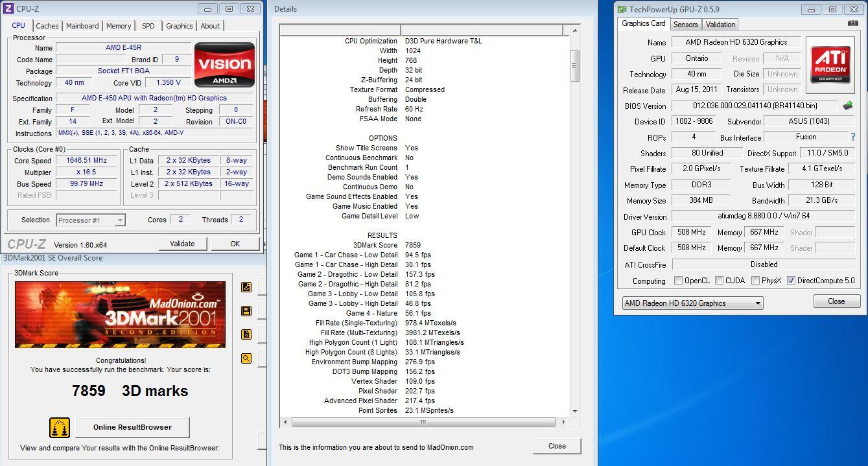Click the ATI Radeon Graphics logo
The width and height of the screenshot is (868, 466).
pyautogui.click(x=830, y=64)
